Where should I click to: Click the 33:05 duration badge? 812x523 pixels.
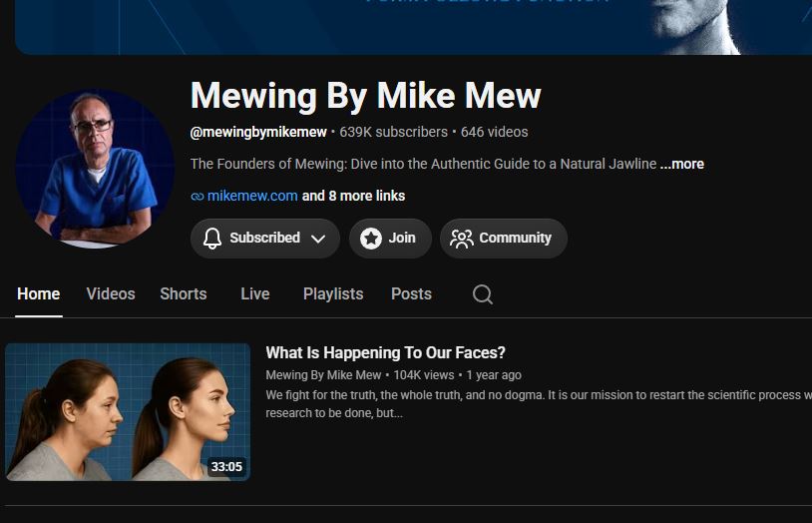click(226, 467)
